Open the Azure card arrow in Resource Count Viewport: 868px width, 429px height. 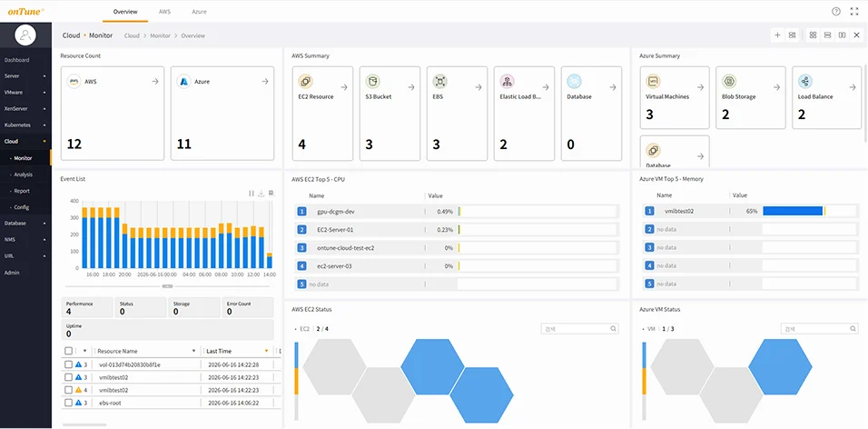coord(265,82)
